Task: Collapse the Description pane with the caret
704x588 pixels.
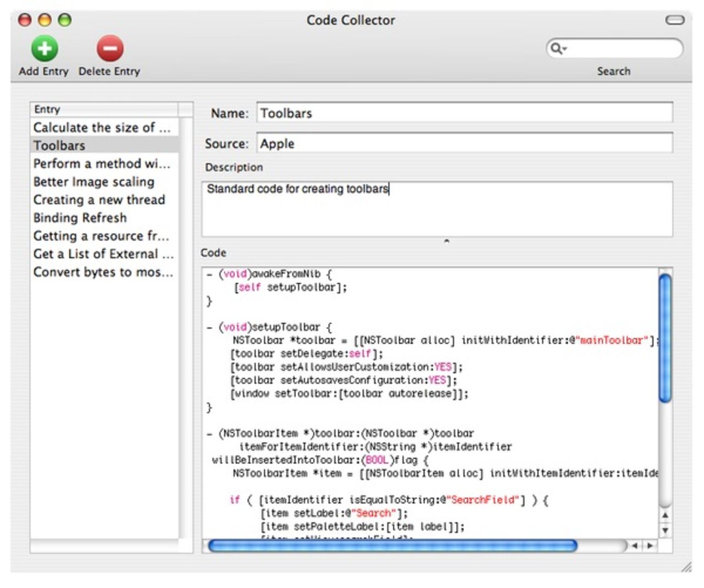Action: [447, 240]
